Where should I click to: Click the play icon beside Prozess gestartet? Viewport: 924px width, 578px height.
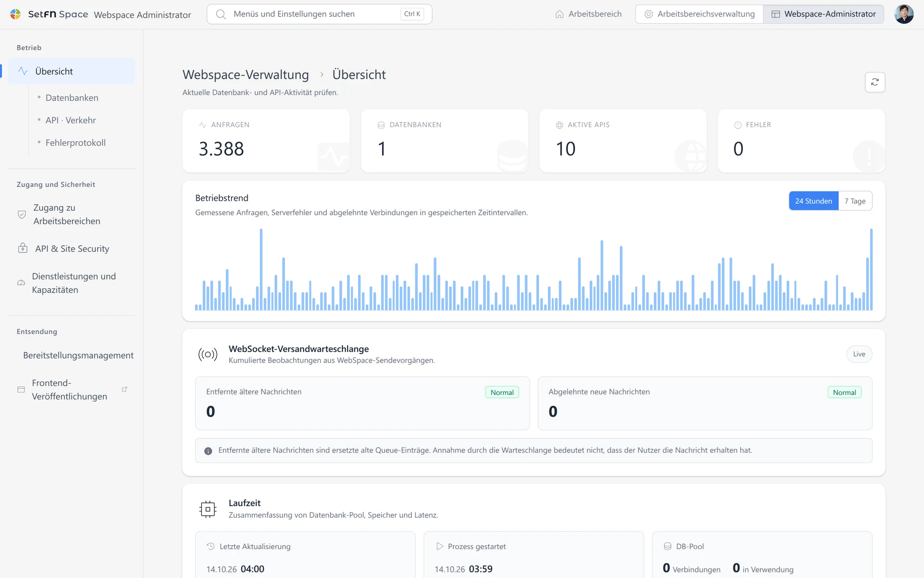coord(439,546)
